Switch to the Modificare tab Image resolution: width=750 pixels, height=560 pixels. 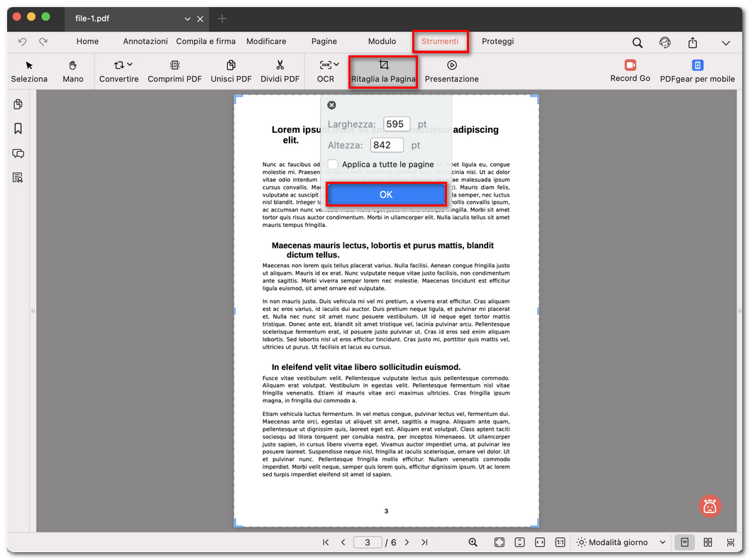click(266, 41)
